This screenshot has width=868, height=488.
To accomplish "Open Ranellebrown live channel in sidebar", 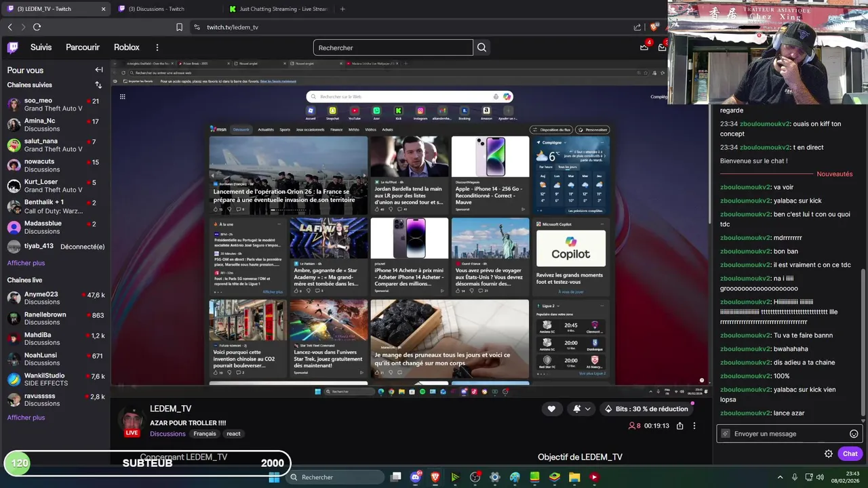I will tap(56, 319).
